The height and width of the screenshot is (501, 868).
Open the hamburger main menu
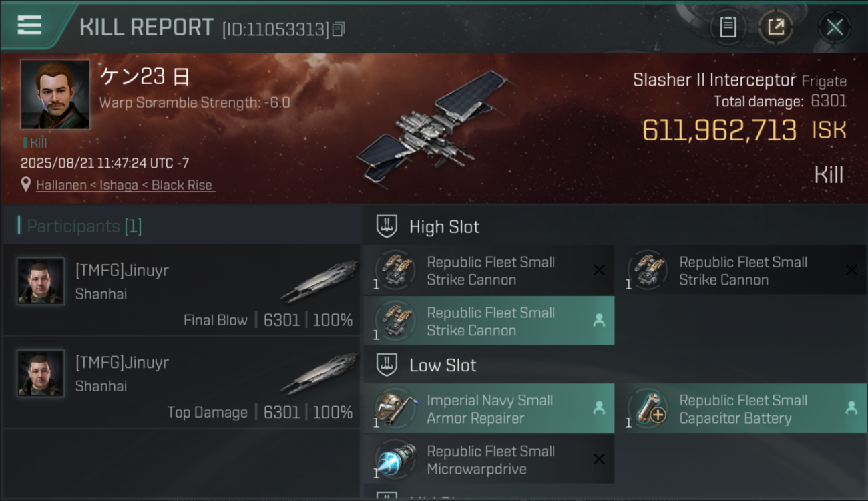29,25
